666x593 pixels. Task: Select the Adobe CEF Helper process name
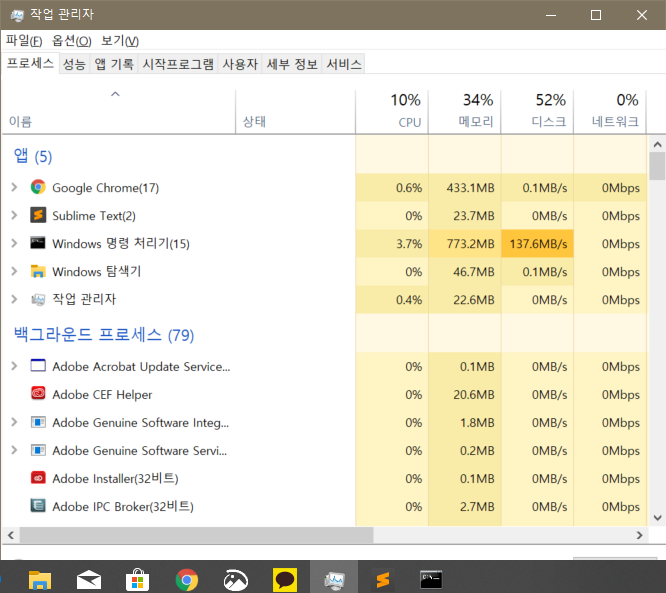(x=102, y=395)
